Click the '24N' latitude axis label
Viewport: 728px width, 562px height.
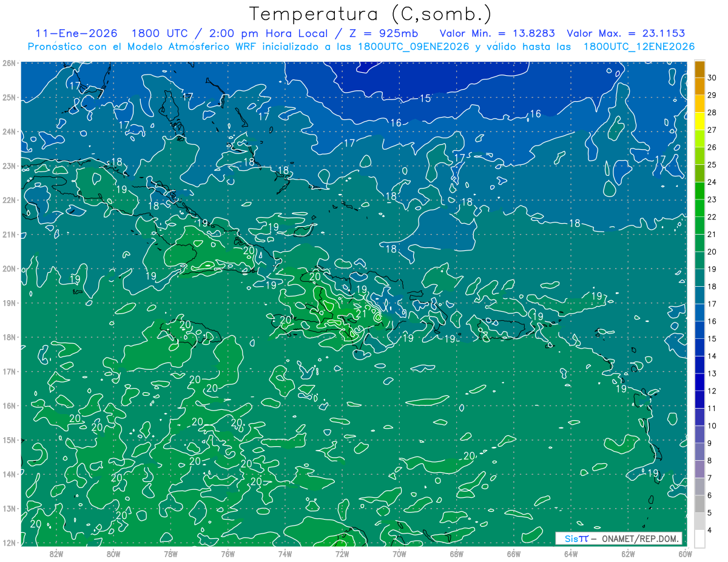click(9, 132)
